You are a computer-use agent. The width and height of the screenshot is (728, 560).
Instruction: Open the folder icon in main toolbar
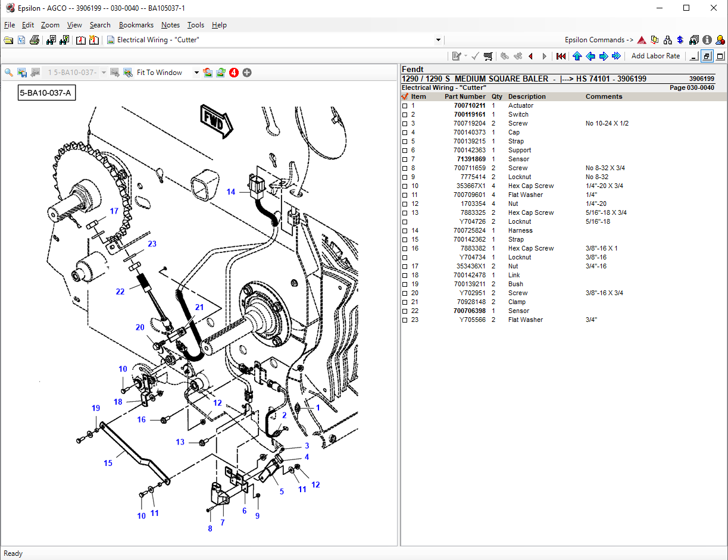[8, 40]
